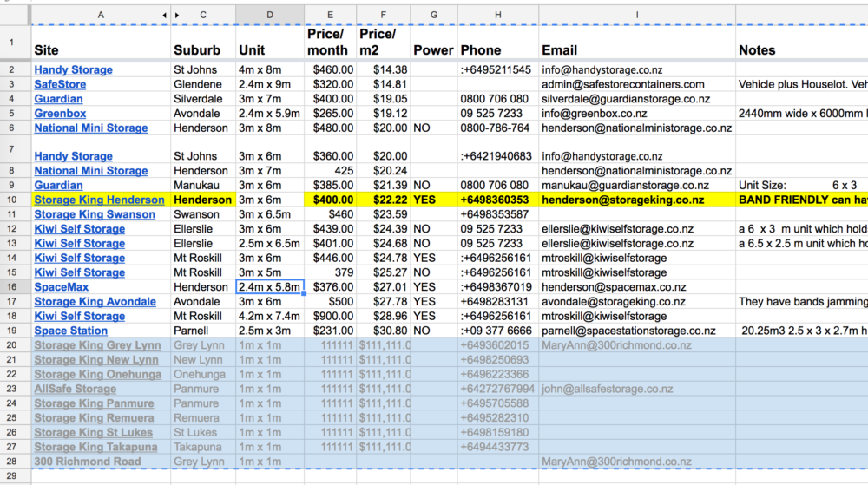Select the 'Manukau' suburb cell

(203, 186)
